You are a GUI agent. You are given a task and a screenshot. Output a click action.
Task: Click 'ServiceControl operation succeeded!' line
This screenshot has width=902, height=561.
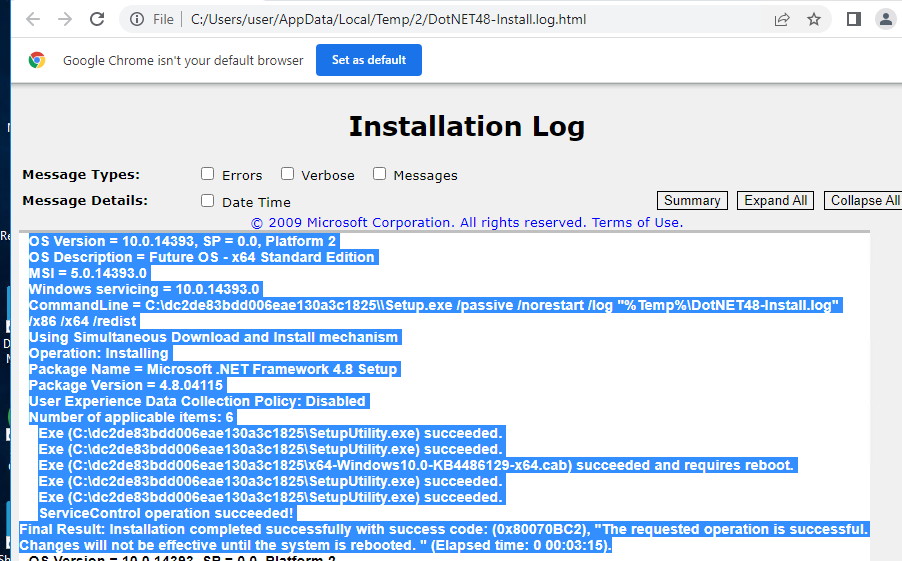pos(166,513)
